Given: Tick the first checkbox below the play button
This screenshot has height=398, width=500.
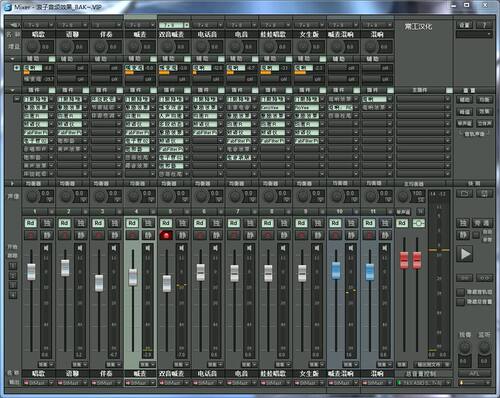Looking at the screenshot, I should click(x=460, y=292).
